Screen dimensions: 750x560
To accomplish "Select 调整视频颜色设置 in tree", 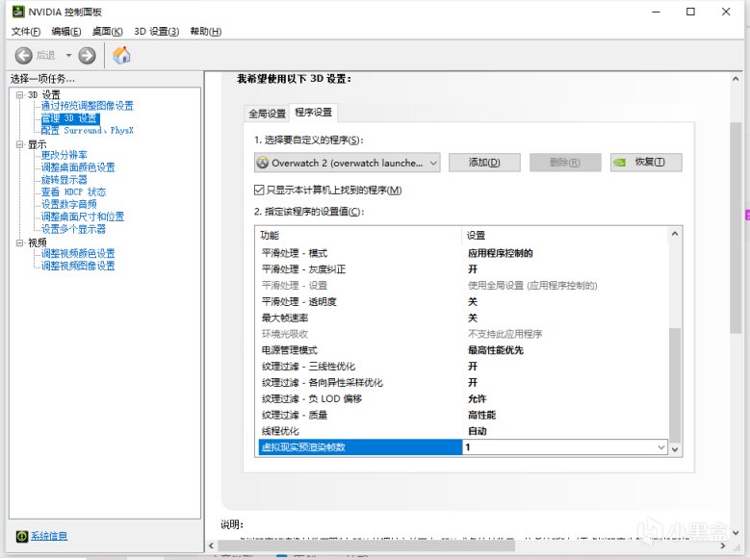I will coord(78,253).
